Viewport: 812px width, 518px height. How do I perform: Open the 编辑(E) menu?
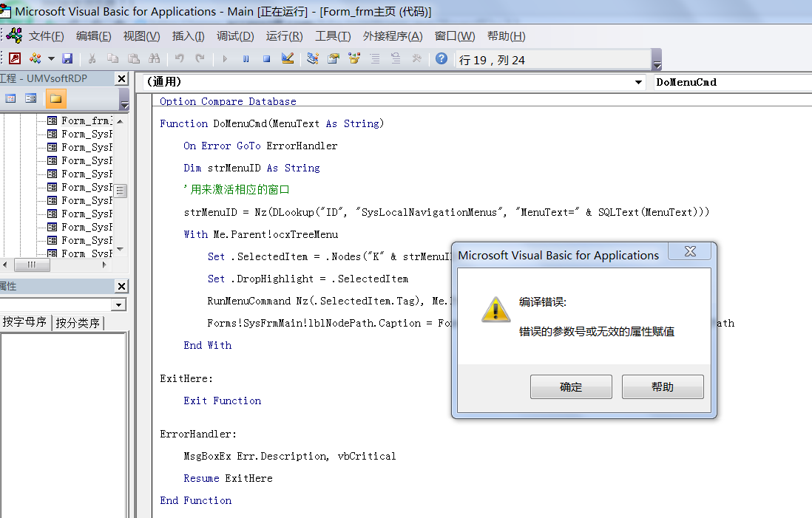[93, 35]
